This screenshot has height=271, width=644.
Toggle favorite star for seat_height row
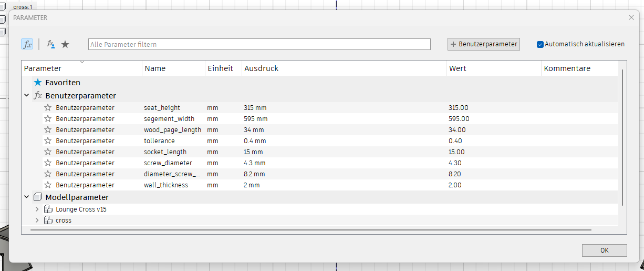pyautogui.click(x=48, y=107)
